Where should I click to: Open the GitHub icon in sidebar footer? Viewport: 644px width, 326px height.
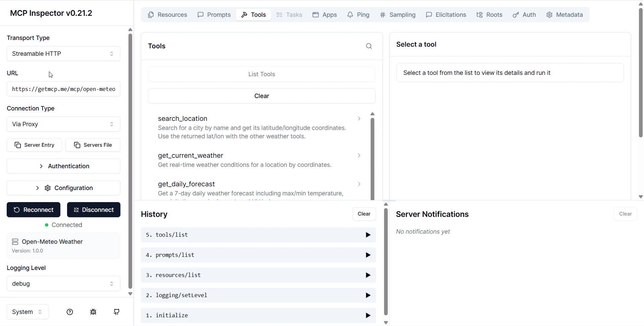click(x=117, y=312)
